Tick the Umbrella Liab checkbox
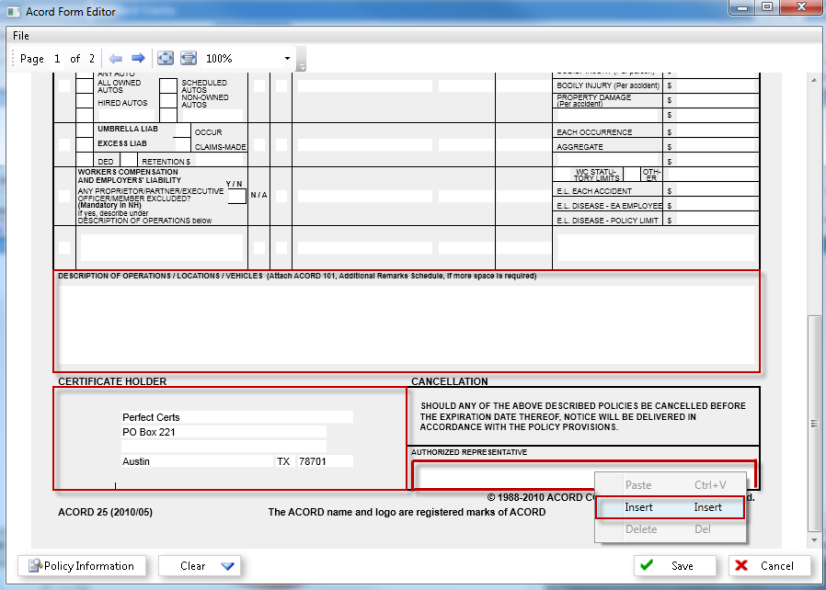 coord(86,130)
